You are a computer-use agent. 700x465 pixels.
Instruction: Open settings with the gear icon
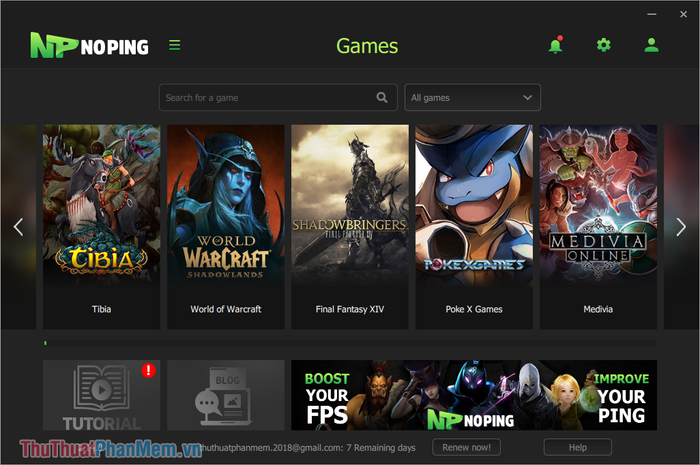coord(604,45)
